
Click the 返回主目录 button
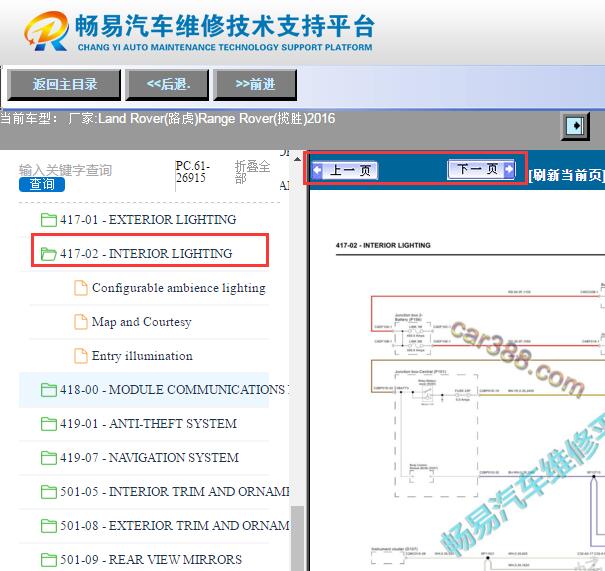pyautogui.click(x=64, y=85)
